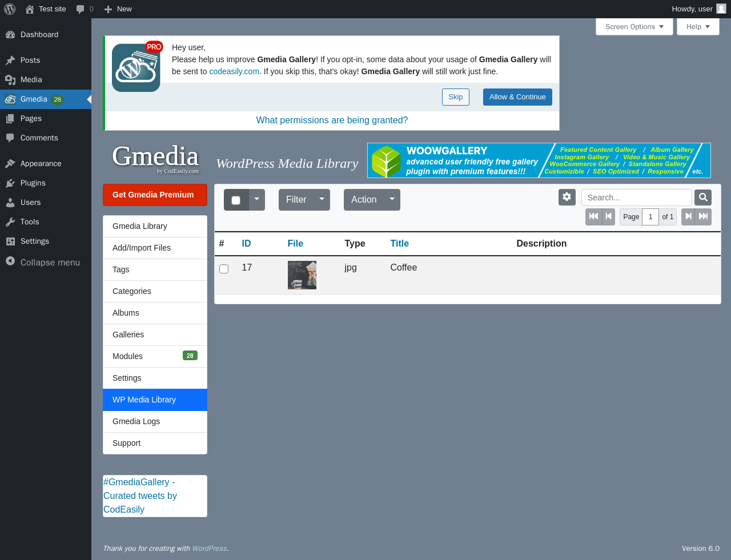This screenshot has width=731, height=560.
Task: Click the Appearance brush icon
Action: [10, 164]
